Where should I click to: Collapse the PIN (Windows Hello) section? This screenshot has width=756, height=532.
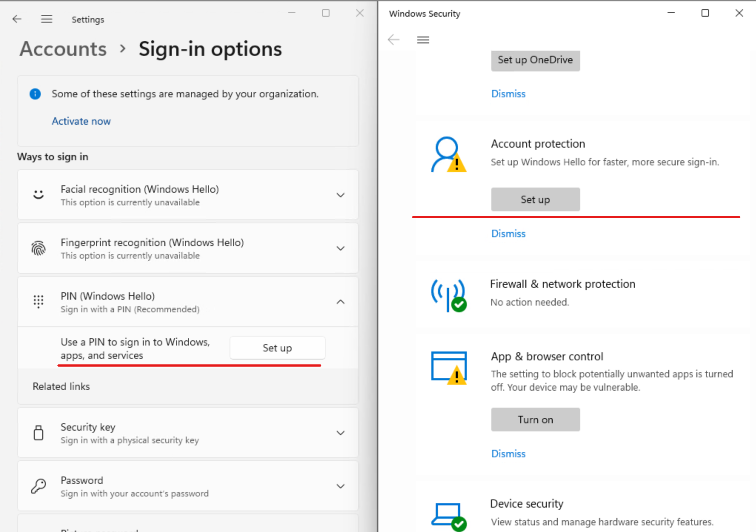coord(340,302)
